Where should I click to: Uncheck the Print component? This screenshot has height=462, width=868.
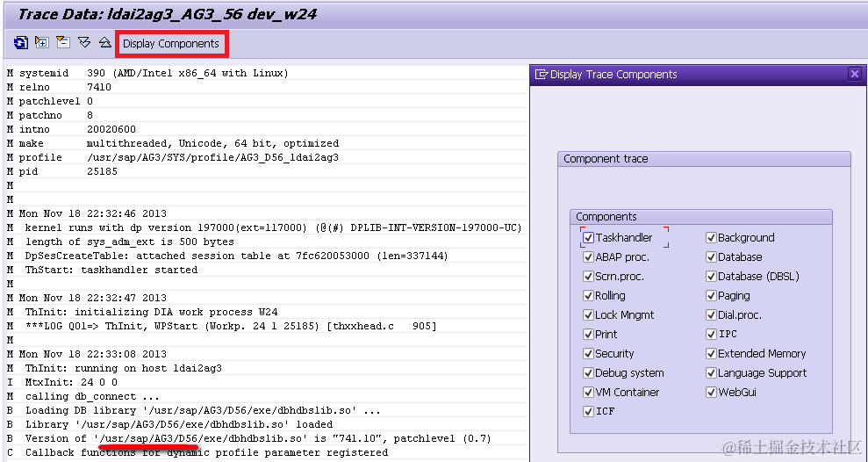[588, 335]
